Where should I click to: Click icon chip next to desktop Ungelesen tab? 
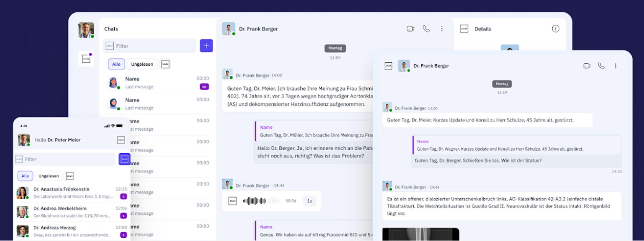[165, 64]
